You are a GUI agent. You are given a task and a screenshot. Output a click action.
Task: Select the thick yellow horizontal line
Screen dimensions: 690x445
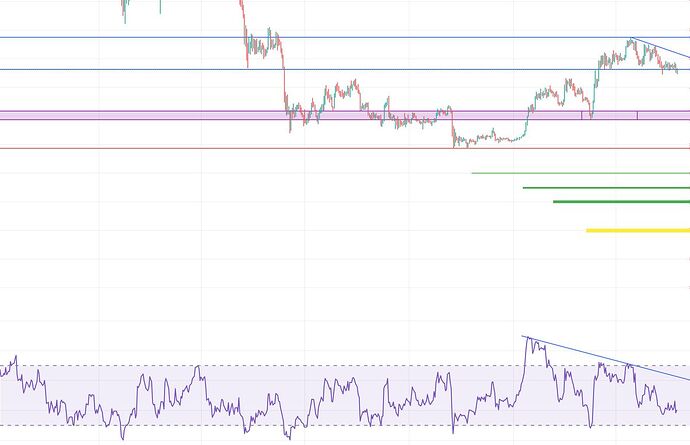[x=640, y=231]
